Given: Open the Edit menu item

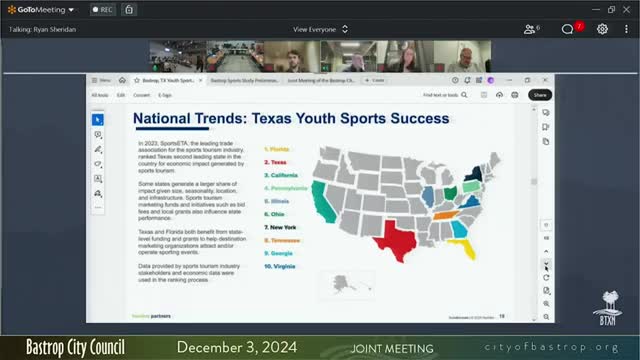Looking at the screenshot, I should [121, 95].
